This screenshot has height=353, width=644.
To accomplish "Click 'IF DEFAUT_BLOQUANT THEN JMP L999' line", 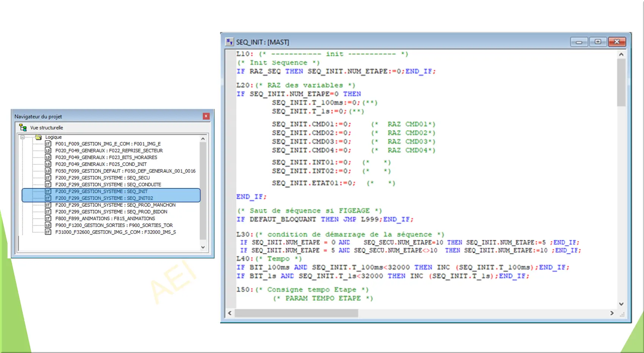I will click(325, 220).
